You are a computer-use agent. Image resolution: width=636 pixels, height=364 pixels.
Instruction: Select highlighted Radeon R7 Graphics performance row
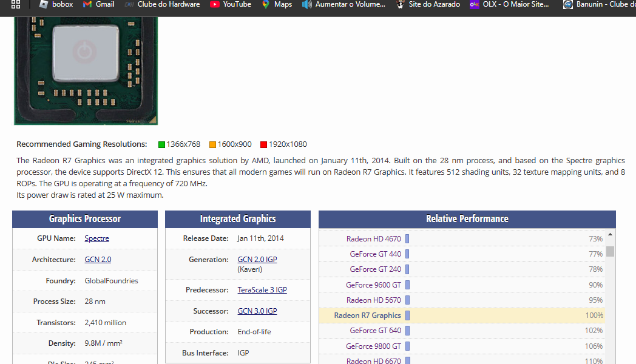pos(462,315)
